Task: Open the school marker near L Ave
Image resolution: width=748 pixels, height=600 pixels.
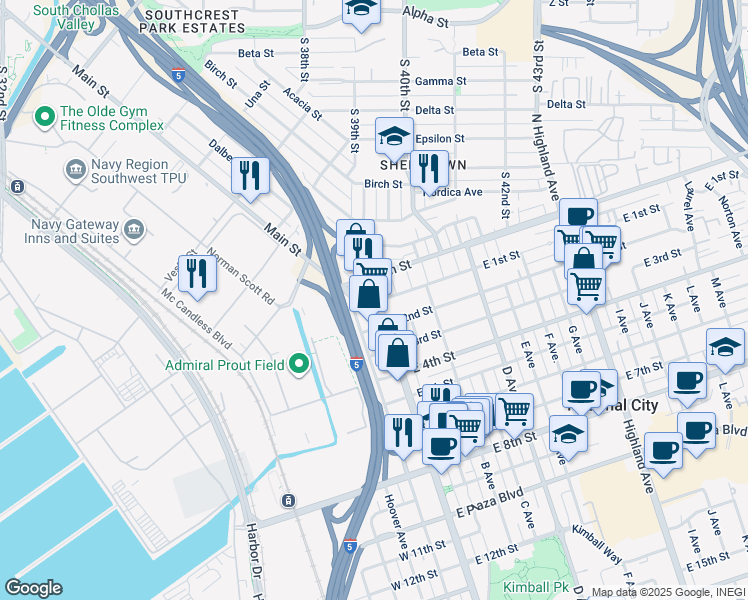Action: (x=725, y=349)
